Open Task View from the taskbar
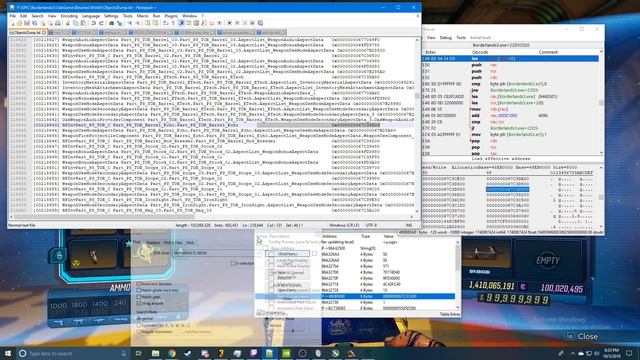Image resolution: width=640 pixels, height=360 pixels. pyautogui.click(x=138, y=353)
